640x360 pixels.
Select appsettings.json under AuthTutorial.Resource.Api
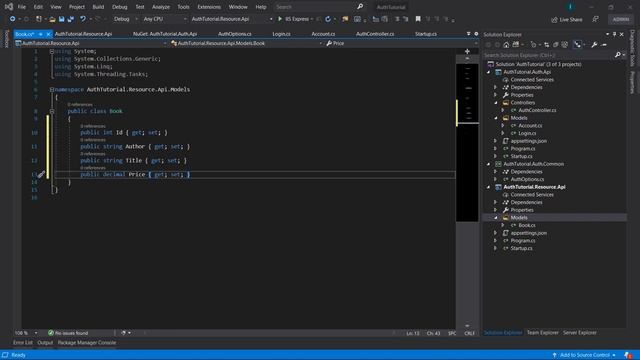[x=529, y=233]
